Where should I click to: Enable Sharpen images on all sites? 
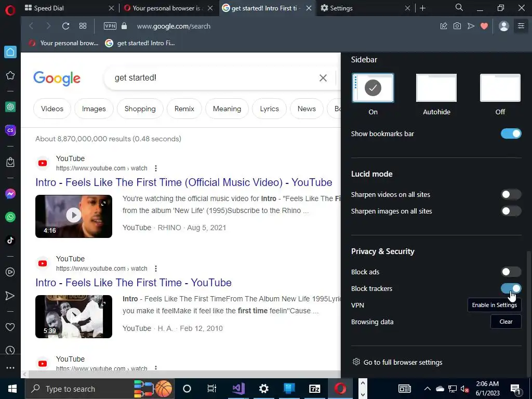(511, 211)
